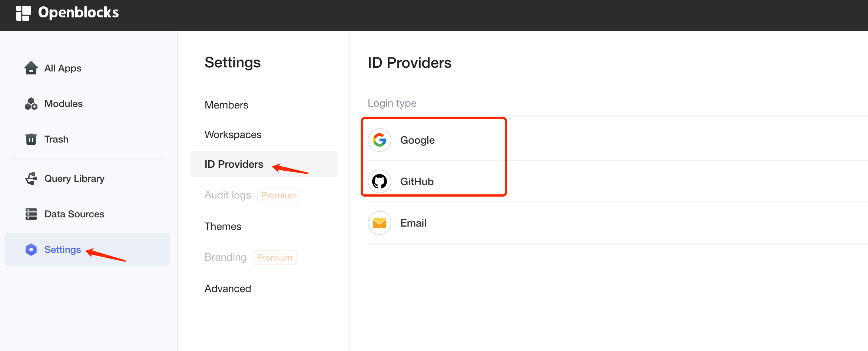Open the Themes settings
The height and width of the screenshot is (351, 868).
point(223,226)
